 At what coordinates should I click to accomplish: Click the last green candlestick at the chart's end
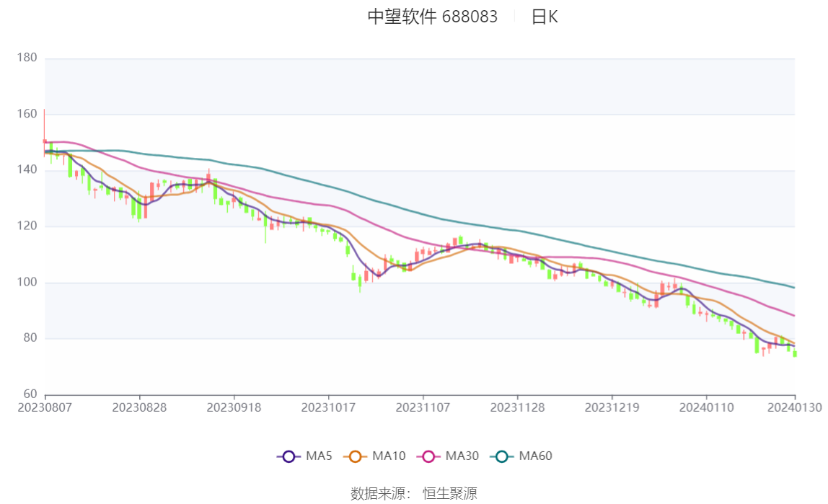[x=795, y=353]
